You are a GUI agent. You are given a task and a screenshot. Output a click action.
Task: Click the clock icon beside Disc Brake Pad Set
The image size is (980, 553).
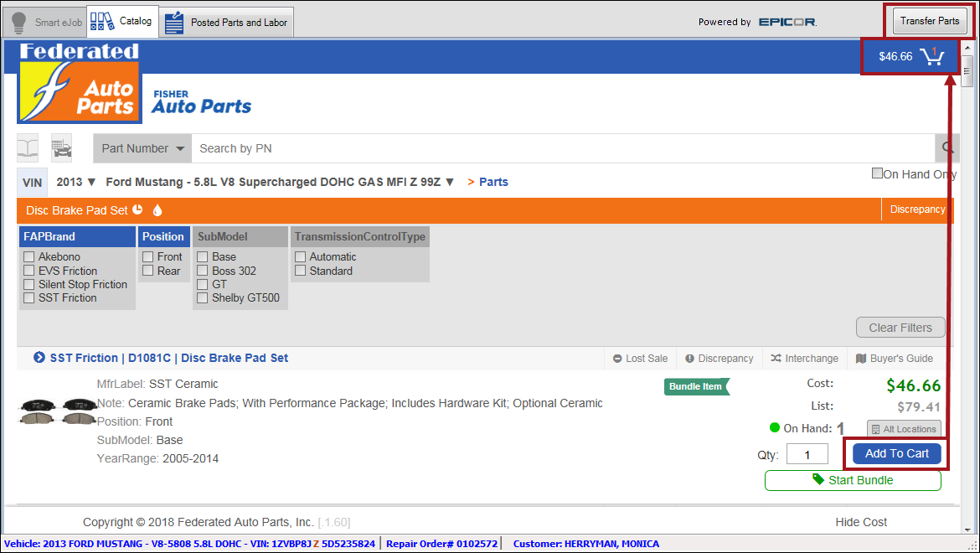click(137, 210)
